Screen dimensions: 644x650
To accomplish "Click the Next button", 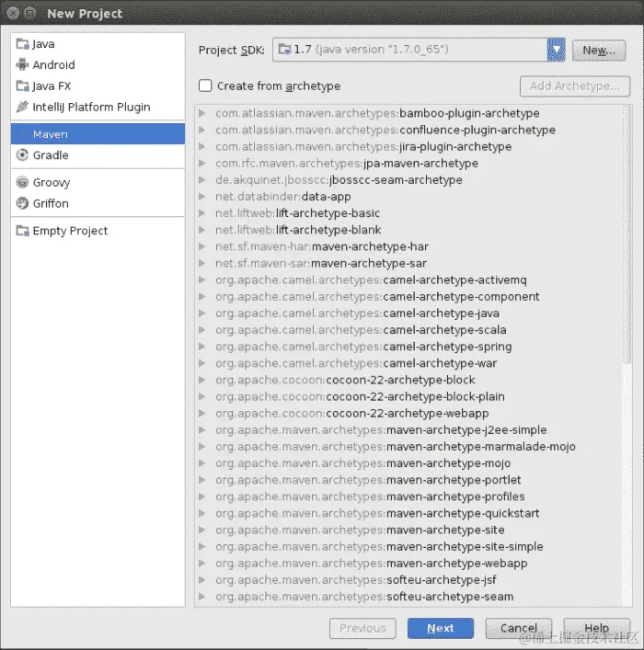I will pos(441,629).
